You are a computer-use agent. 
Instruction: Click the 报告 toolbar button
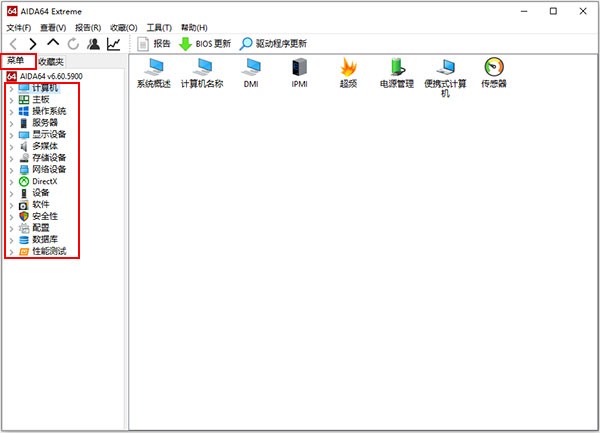[154, 44]
